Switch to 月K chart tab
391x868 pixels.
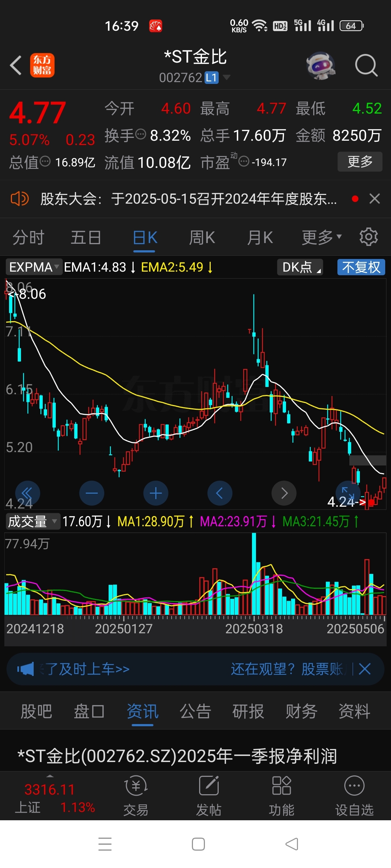[x=260, y=238]
